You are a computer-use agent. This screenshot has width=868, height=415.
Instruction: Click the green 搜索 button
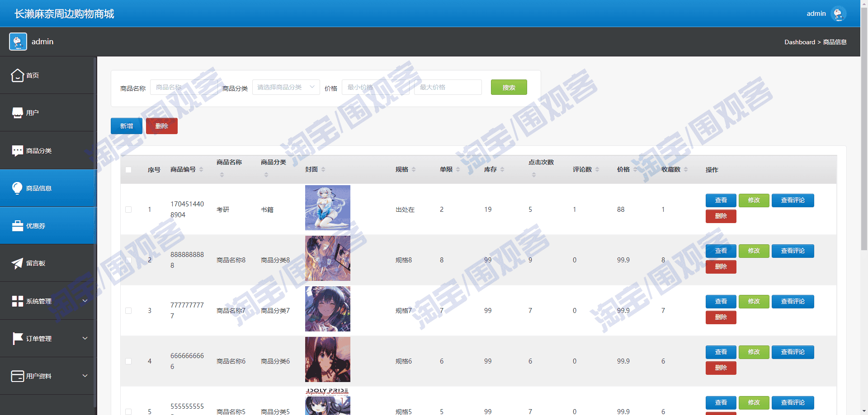[509, 87]
